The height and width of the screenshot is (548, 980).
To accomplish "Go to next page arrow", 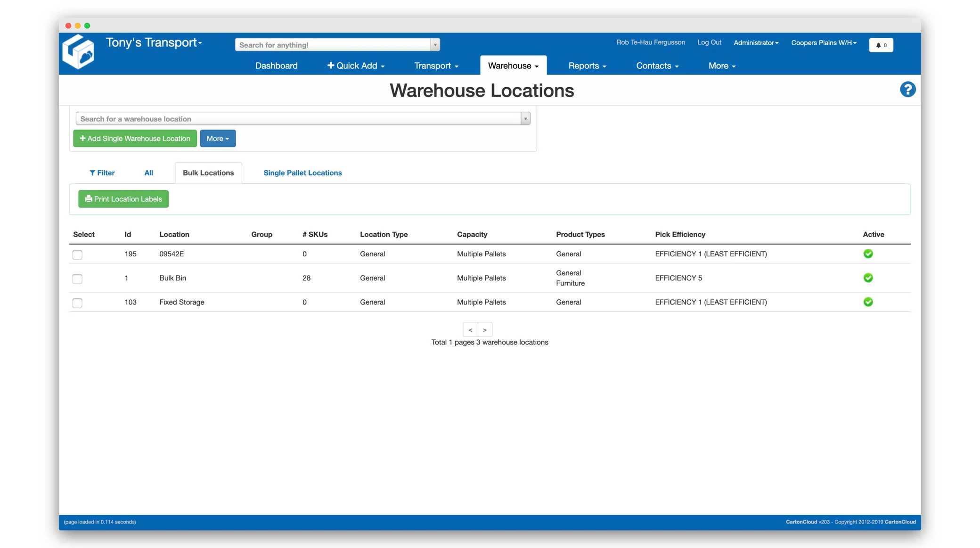I will tap(485, 330).
